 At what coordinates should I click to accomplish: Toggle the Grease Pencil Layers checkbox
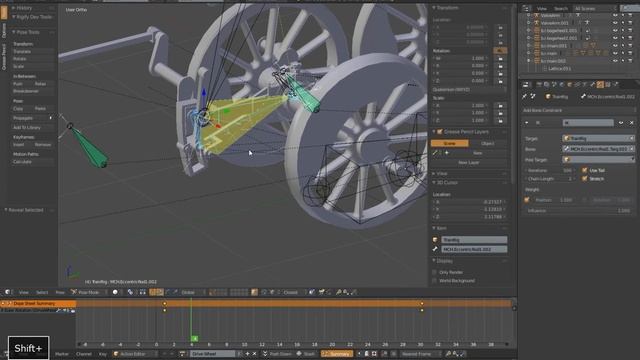[440, 132]
